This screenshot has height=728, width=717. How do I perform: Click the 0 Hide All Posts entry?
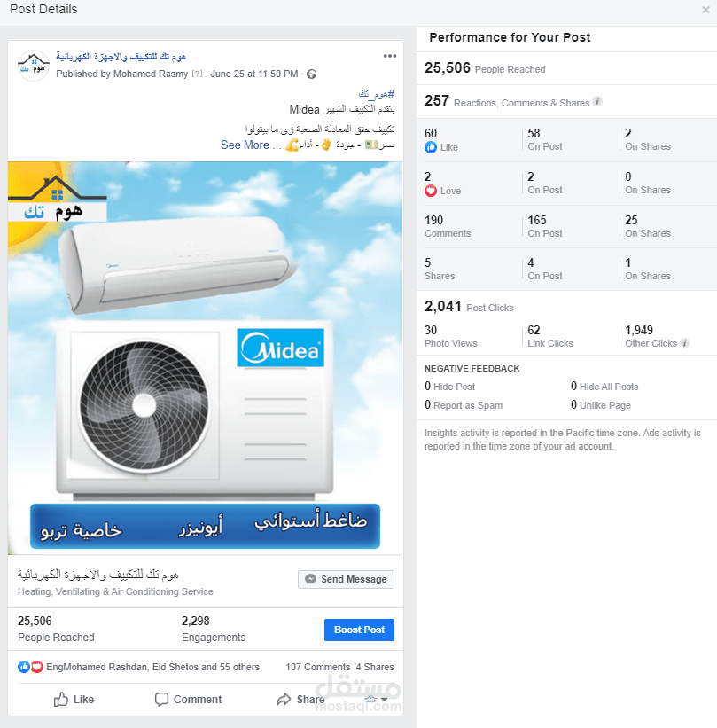point(604,387)
